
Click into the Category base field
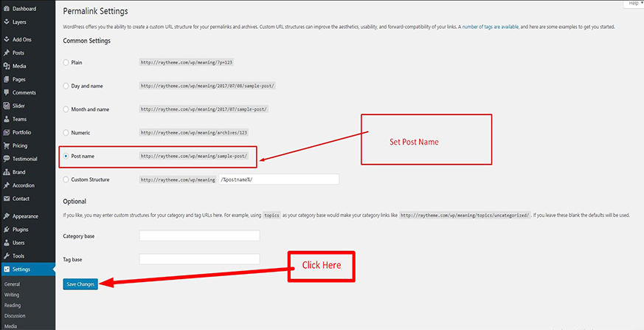point(199,236)
